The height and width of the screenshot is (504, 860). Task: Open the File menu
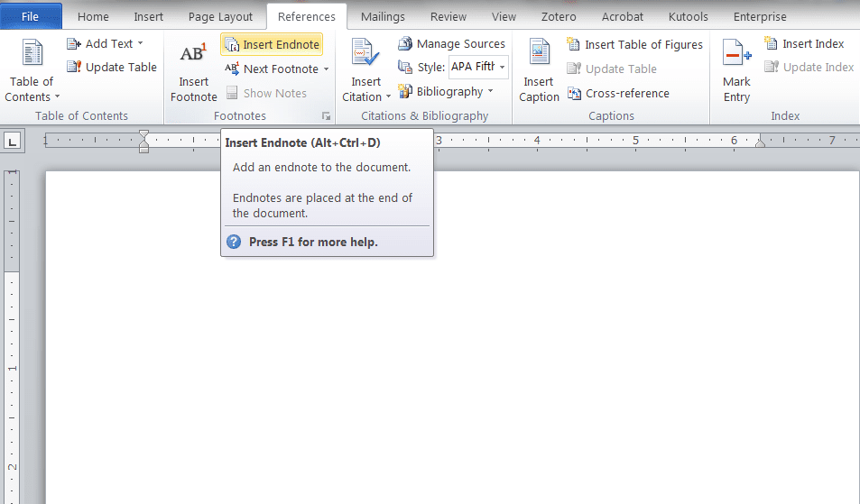pyautogui.click(x=31, y=16)
